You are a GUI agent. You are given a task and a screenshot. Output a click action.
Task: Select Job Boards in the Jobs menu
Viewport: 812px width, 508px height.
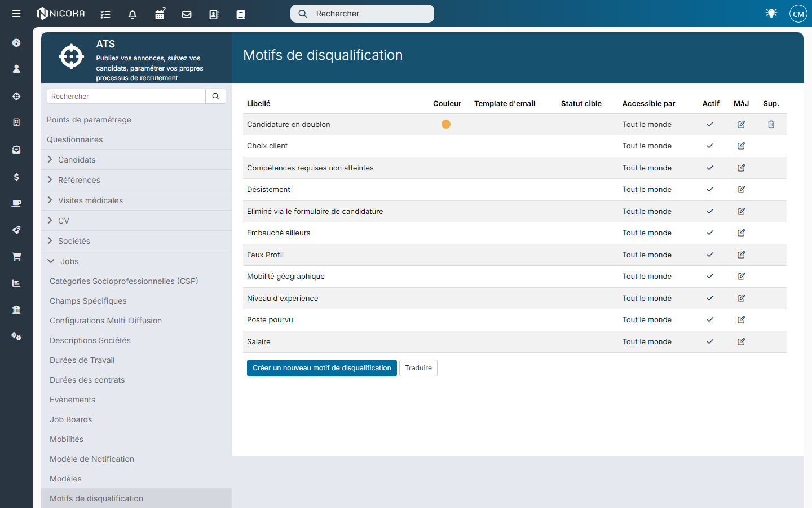pyautogui.click(x=71, y=419)
